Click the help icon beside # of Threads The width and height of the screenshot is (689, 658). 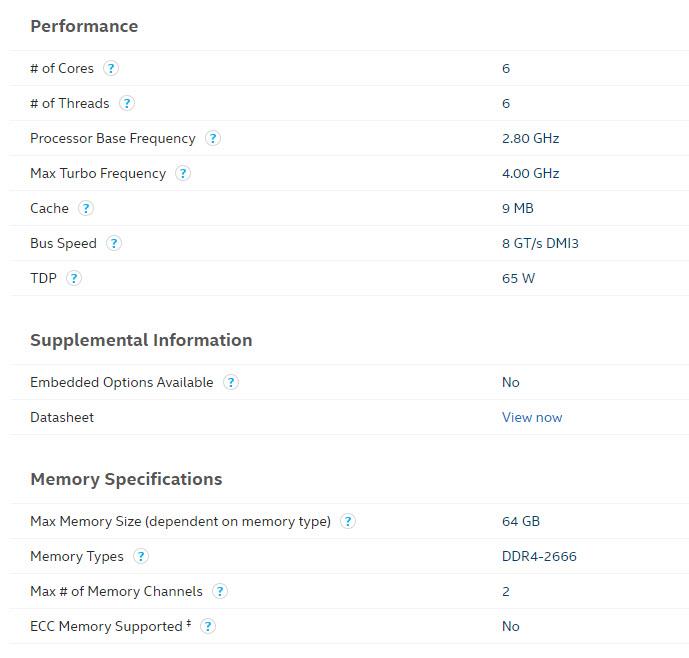(127, 103)
